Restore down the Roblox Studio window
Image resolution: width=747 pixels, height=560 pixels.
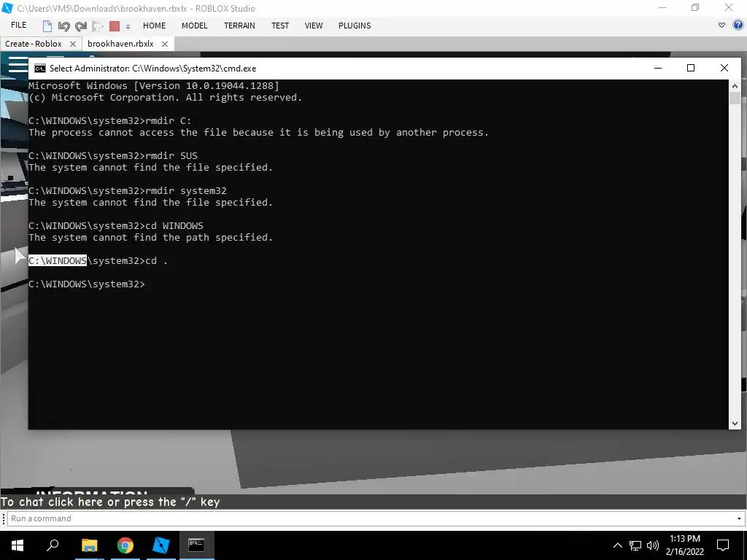[695, 8]
